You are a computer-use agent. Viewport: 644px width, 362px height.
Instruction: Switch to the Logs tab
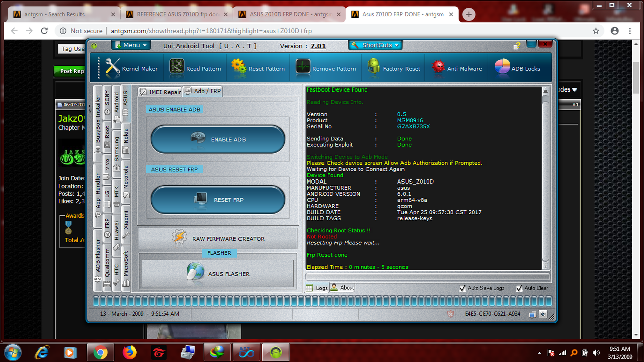[317, 288]
